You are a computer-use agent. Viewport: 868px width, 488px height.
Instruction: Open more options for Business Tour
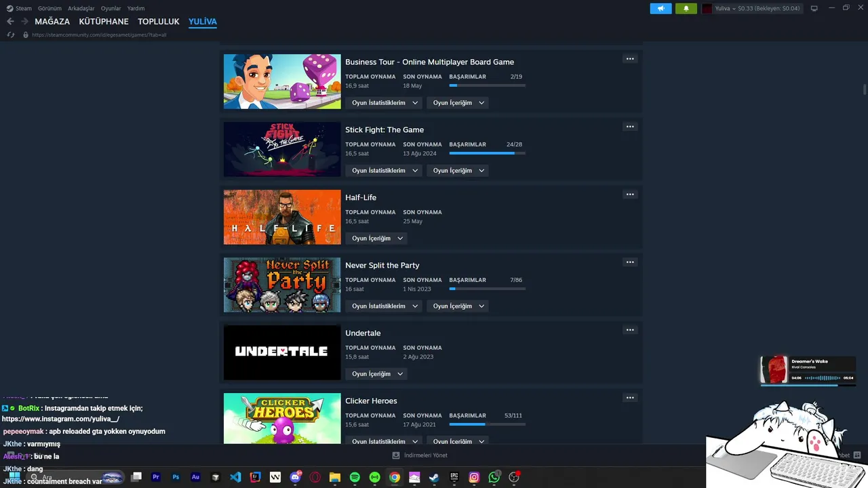tap(630, 59)
